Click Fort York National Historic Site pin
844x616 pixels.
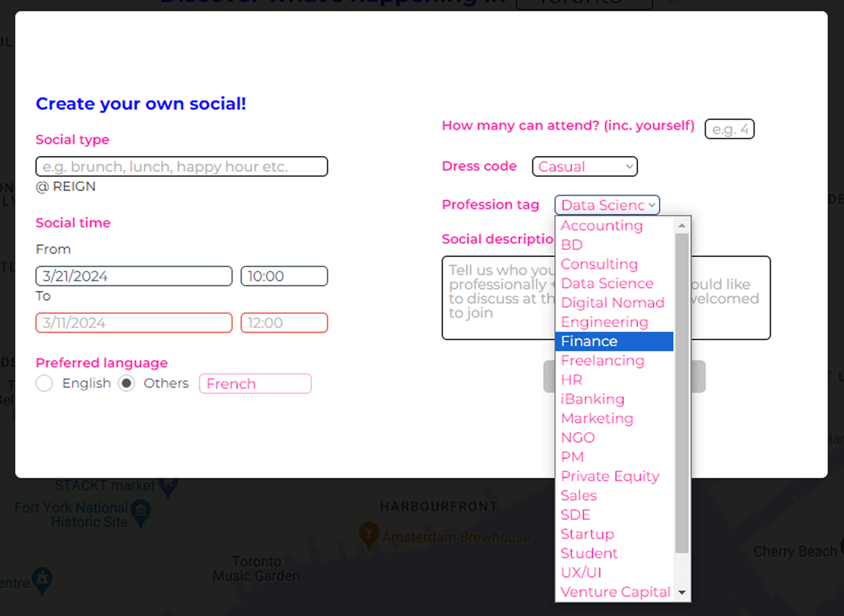click(x=141, y=513)
